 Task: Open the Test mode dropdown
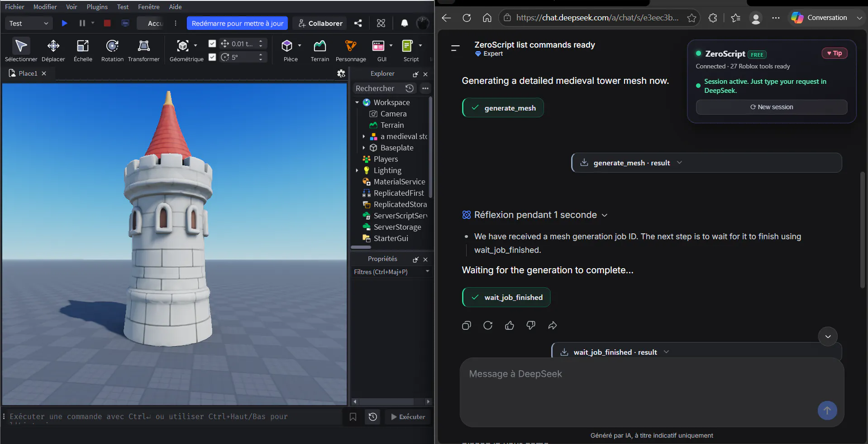click(x=29, y=23)
